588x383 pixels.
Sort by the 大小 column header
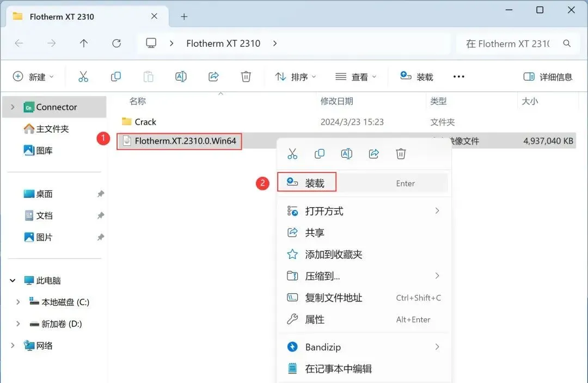(530, 101)
